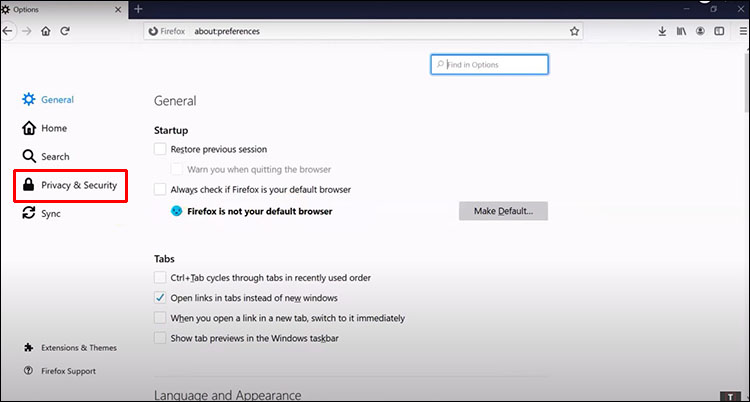Reload the current page
Image resolution: width=750 pixels, height=402 pixels.
point(65,31)
